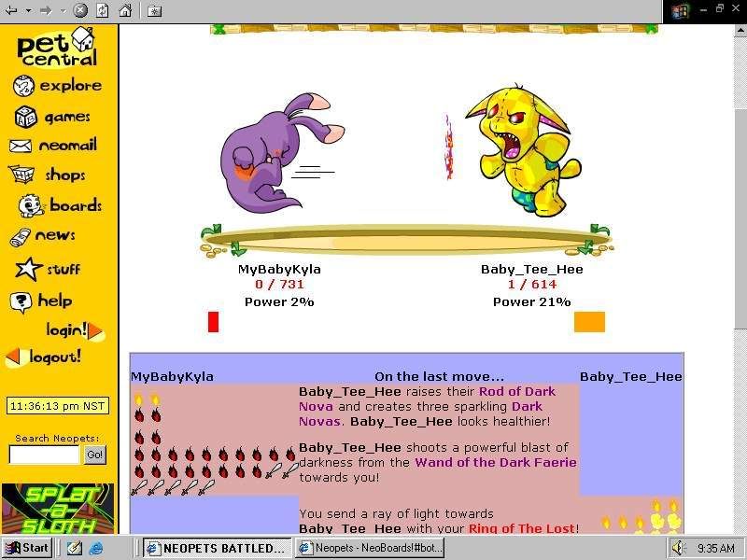The width and height of the screenshot is (747, 560).
Task: Open the explore sidebar link
Action: (71, 86)
